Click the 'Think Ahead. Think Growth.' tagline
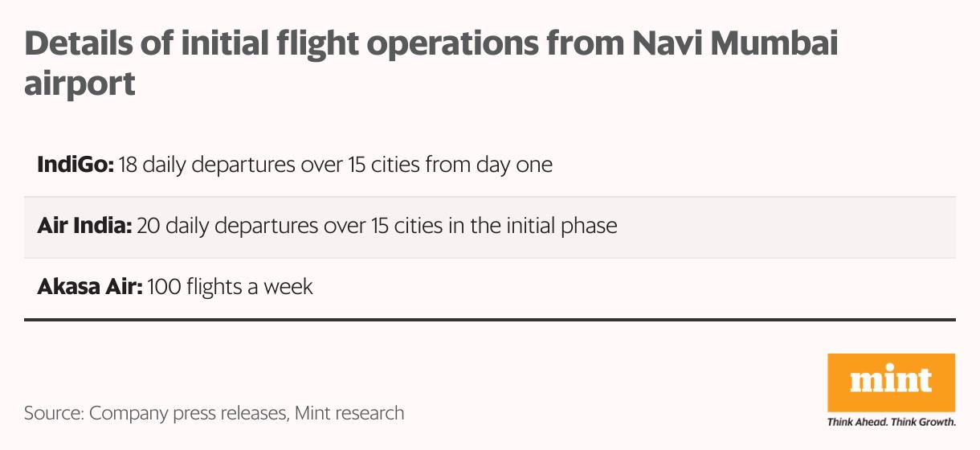 (x=892, y=421)
